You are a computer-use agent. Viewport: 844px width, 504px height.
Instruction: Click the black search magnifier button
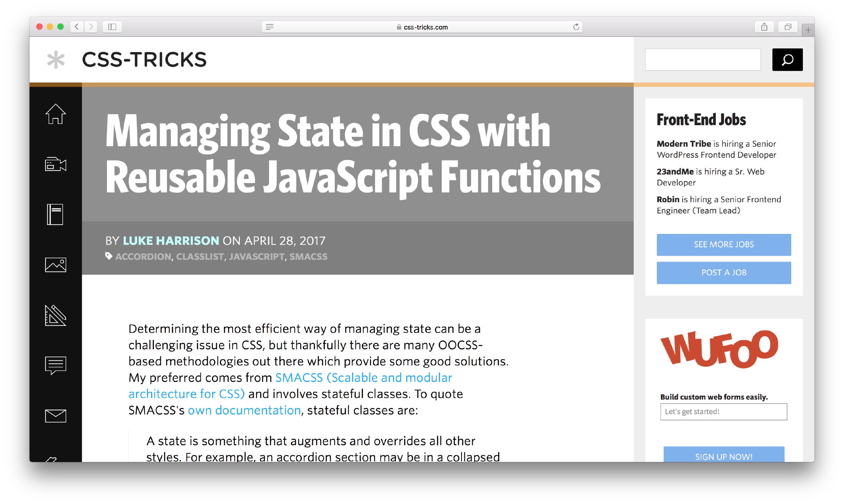tap(787, 60)
